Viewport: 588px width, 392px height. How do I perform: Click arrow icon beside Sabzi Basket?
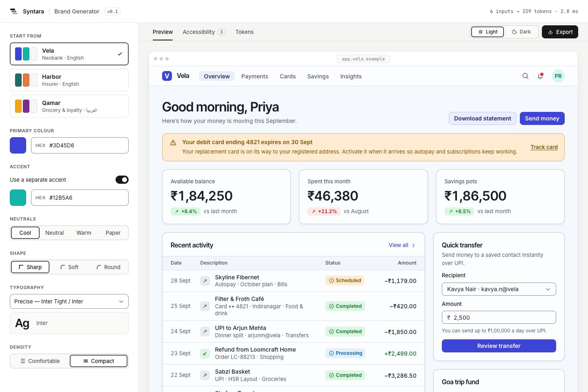tap(205, 375)
